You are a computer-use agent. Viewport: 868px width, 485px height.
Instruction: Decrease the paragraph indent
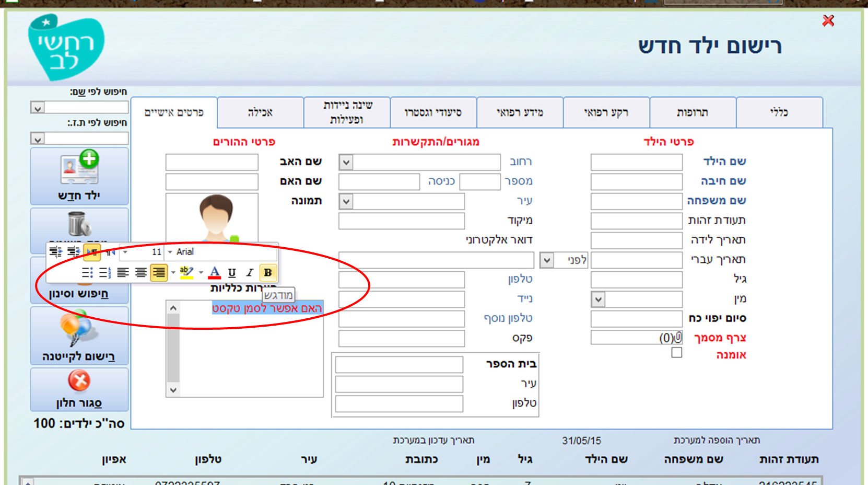74,252
